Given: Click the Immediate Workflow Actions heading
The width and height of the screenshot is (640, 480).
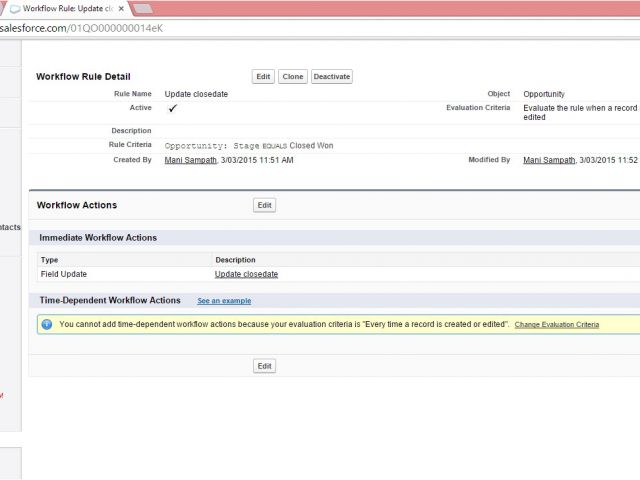Looking at the screenshot, I should 98,238.
